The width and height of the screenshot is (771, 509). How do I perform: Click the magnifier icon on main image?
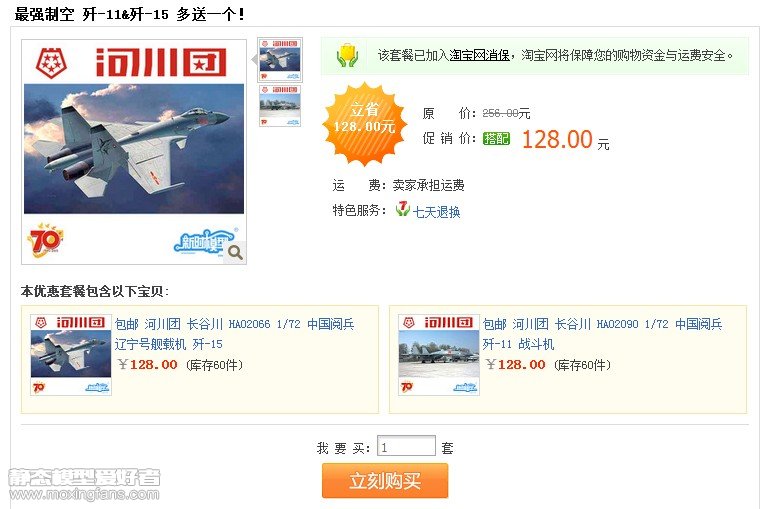tap(236, 253)
